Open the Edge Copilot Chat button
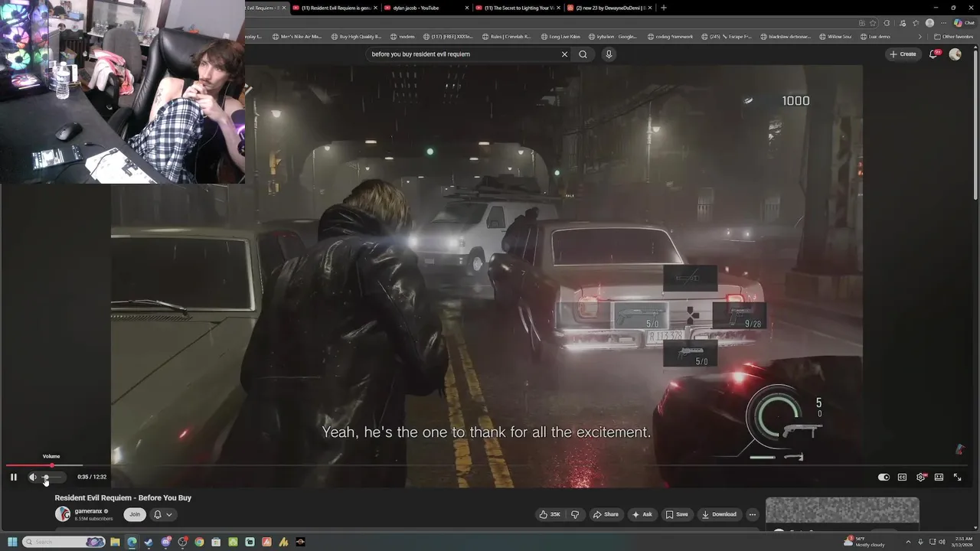The width and height of the screenshot is (980, 551). click(x=963, y=23)
